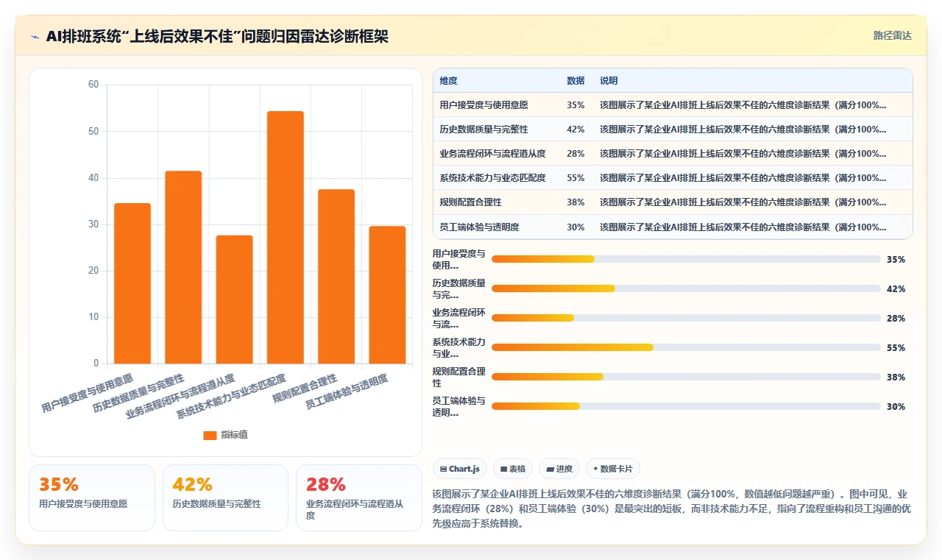Click the 55% progress bar for 系统技术能力
942x560 pixels.
point(686,347)
